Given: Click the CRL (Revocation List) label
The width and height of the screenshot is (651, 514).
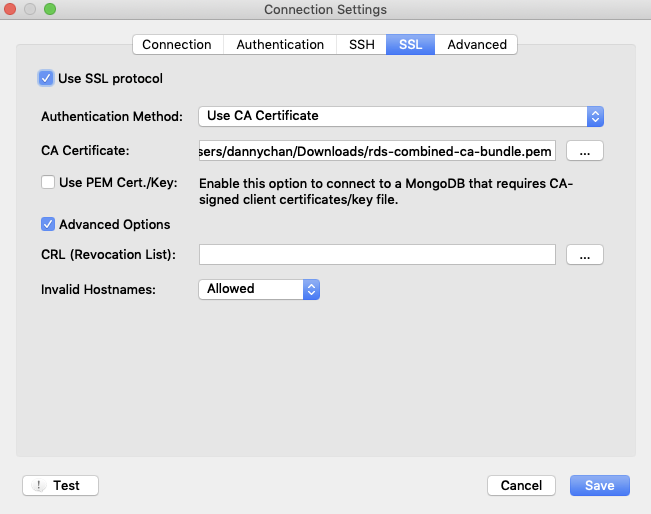Looking at the screenshot, I should pyautogui.click(x=108, y=254).
